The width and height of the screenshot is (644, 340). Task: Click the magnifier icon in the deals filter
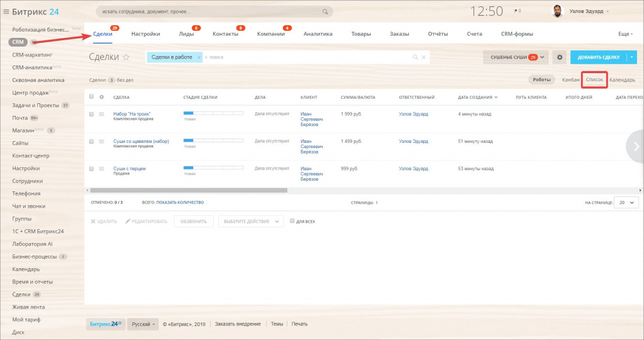tap(415, 57)
